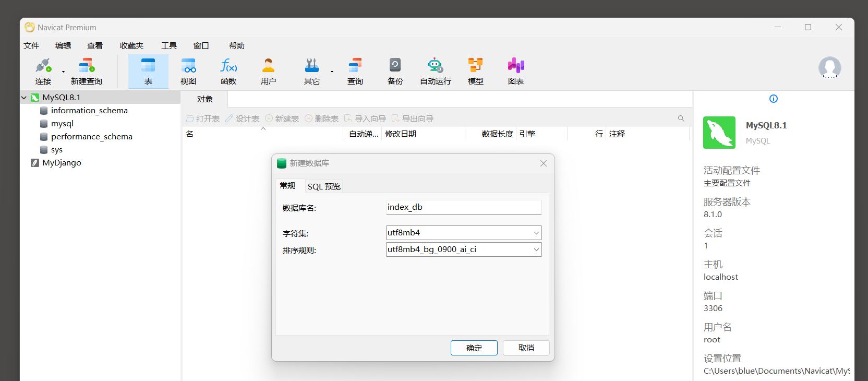This screenshot has height=381, width=868.
Task: Click the 主要配置文件 profile value
Action: pos(727,183)
